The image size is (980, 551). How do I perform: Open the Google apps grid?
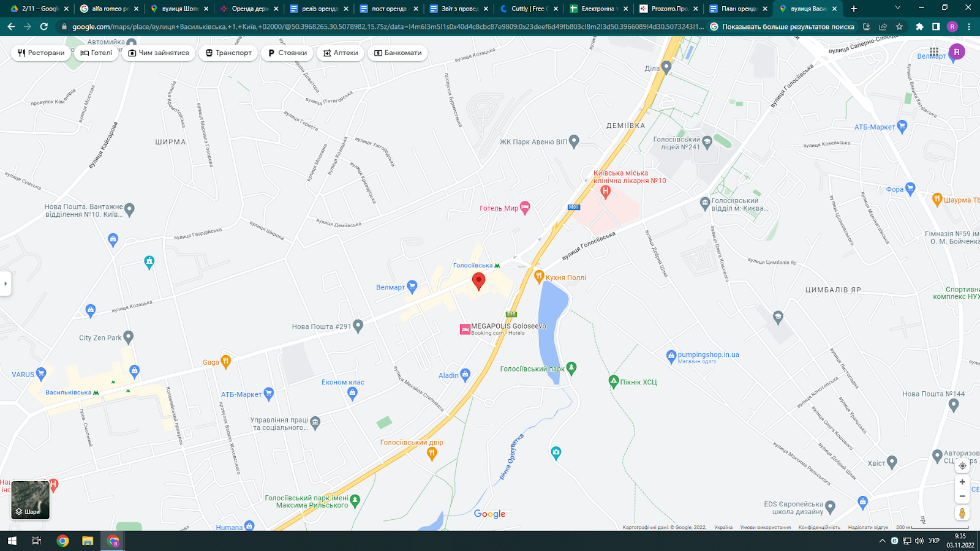934,51
